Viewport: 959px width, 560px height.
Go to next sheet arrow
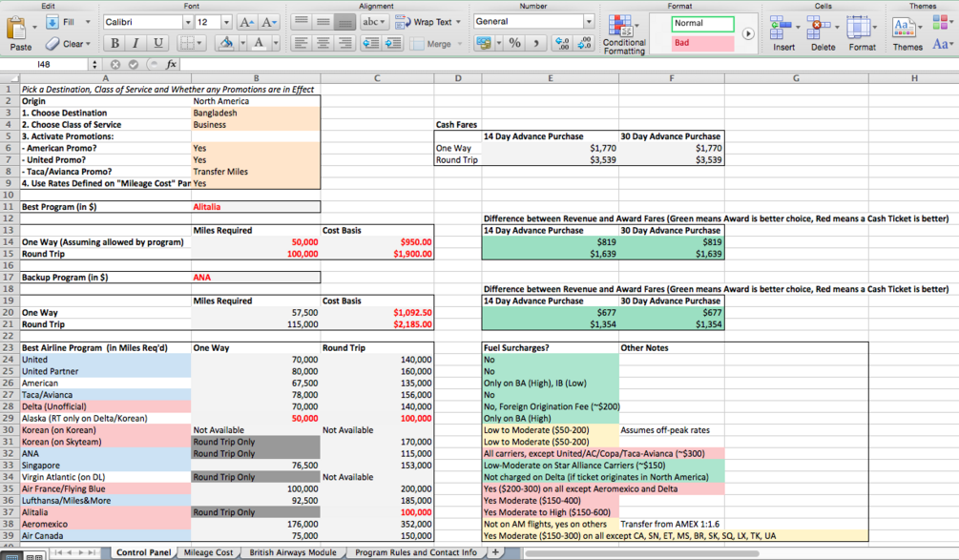(80, 552)
